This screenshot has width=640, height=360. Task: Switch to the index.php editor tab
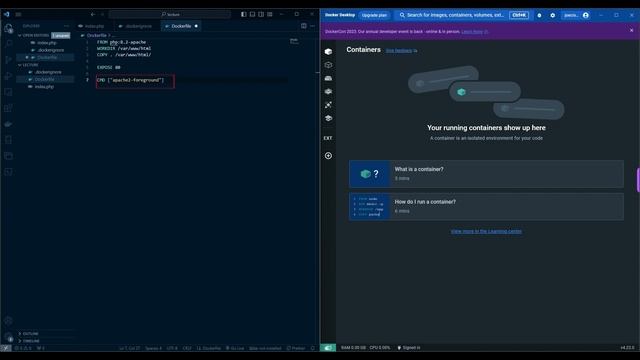(x=94, y=26)
